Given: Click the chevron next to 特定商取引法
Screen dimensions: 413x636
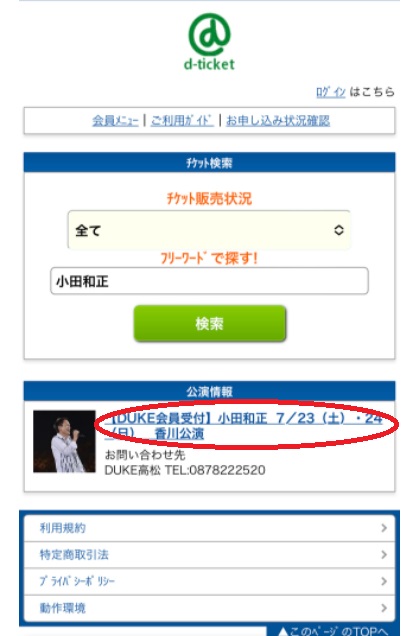Looking at the screenshot, I should click(x=384, y=555).
